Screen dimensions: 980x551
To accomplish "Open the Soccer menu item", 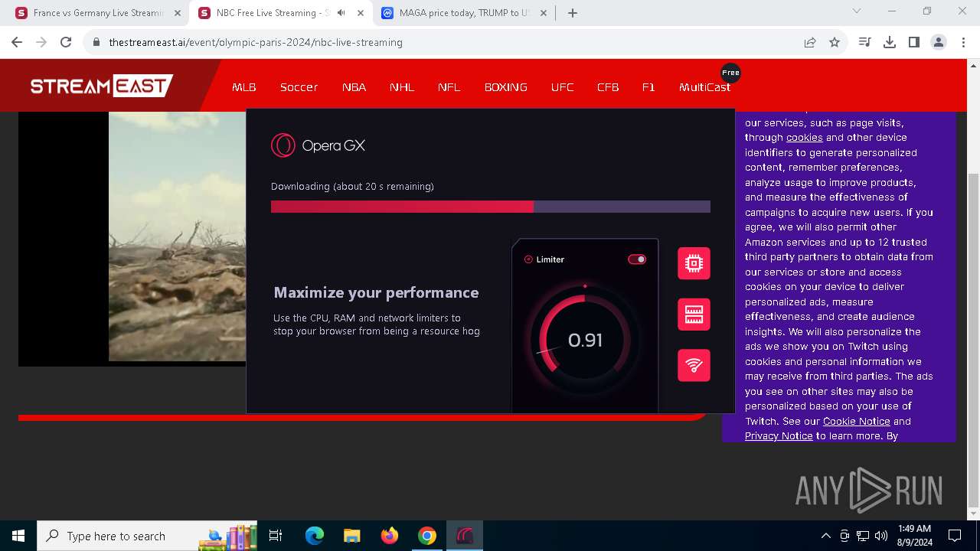I will (299, 87).
